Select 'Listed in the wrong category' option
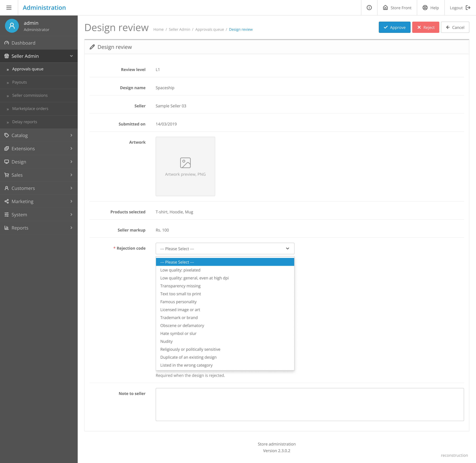This screenshot has width=476, height=463. click(225, 365)
